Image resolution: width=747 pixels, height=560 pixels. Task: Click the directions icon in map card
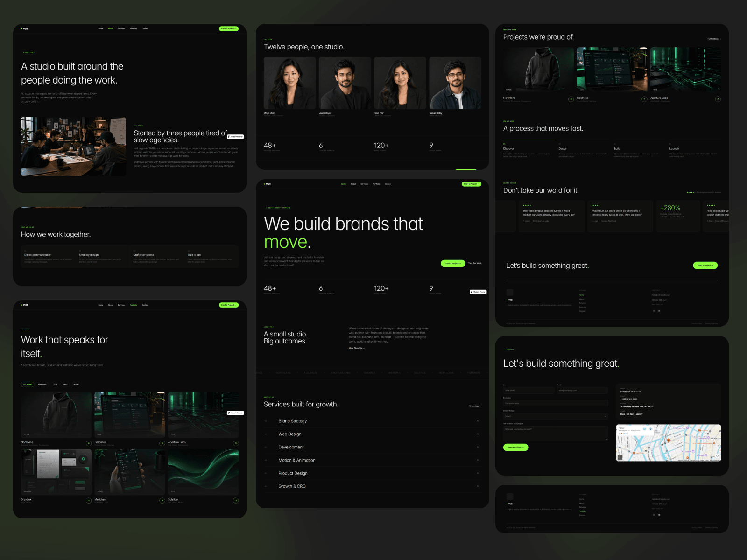pyautogui.click(x=650, y=429)
